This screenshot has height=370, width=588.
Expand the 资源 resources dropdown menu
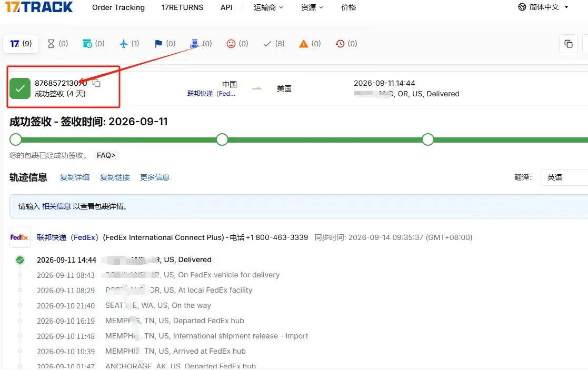tap(312, 7)
